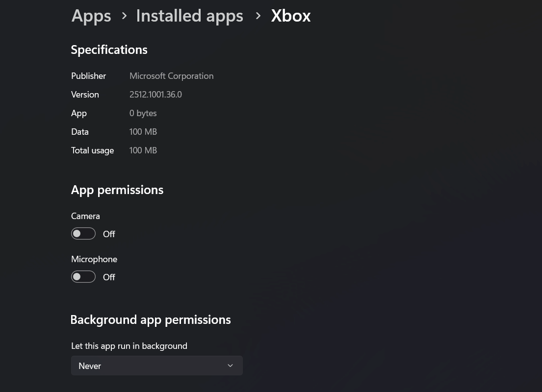Click the Xbox breadcrumb title

pos(291,16)
